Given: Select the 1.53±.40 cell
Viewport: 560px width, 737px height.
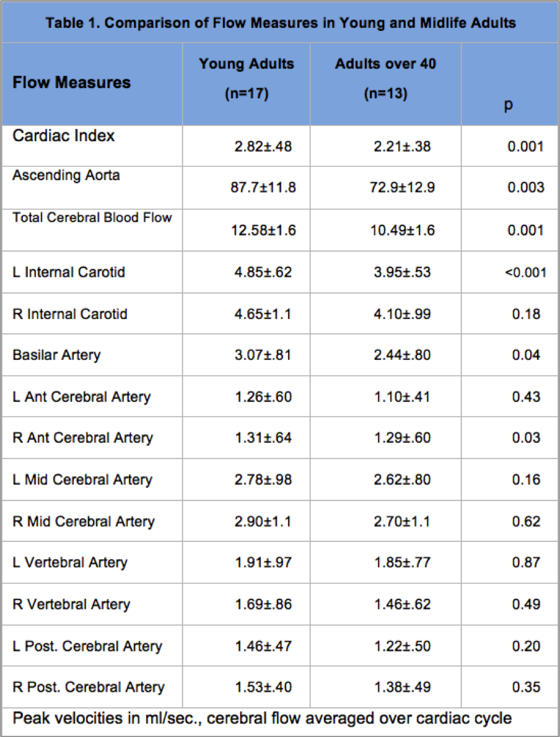Looking at the screenshot, I should [x=263, y=687].
